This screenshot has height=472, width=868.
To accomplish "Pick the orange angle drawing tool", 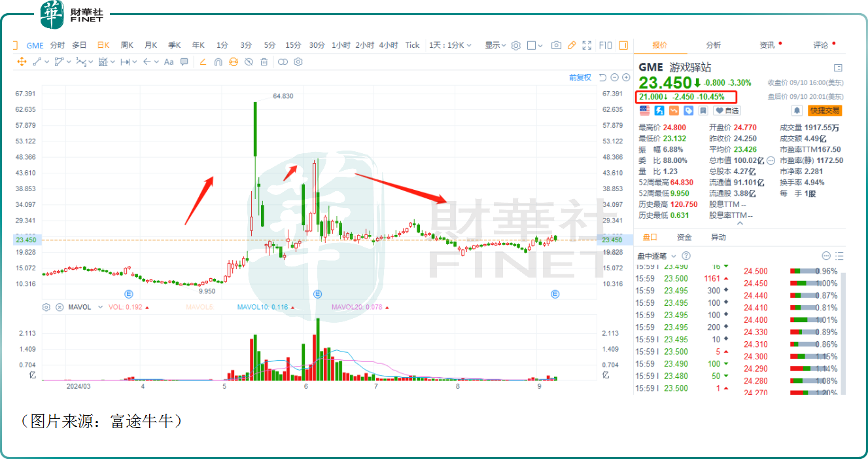I will [x=203, y=62].
